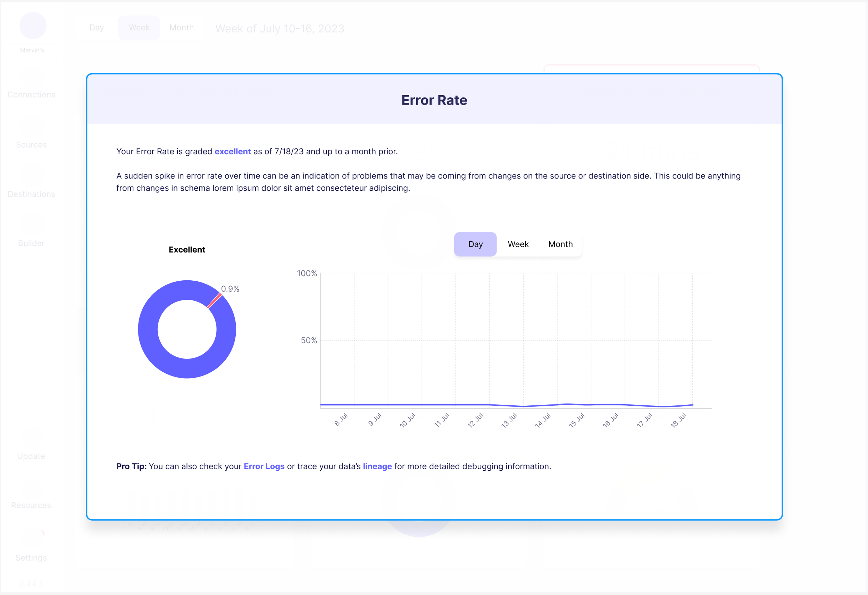Select the Month tab at the top

click(x=182, y=27)
